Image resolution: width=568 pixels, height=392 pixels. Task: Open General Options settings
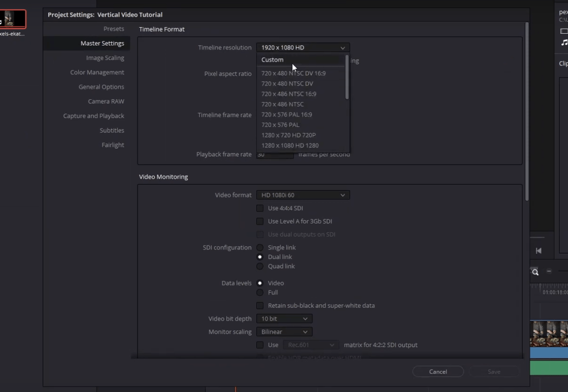102,86
